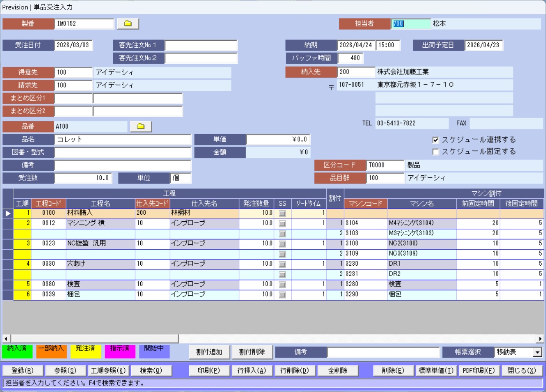The image size is (546, 392).
Task: Insert a row with 行挿入(A)
Action: pos(252,371)
